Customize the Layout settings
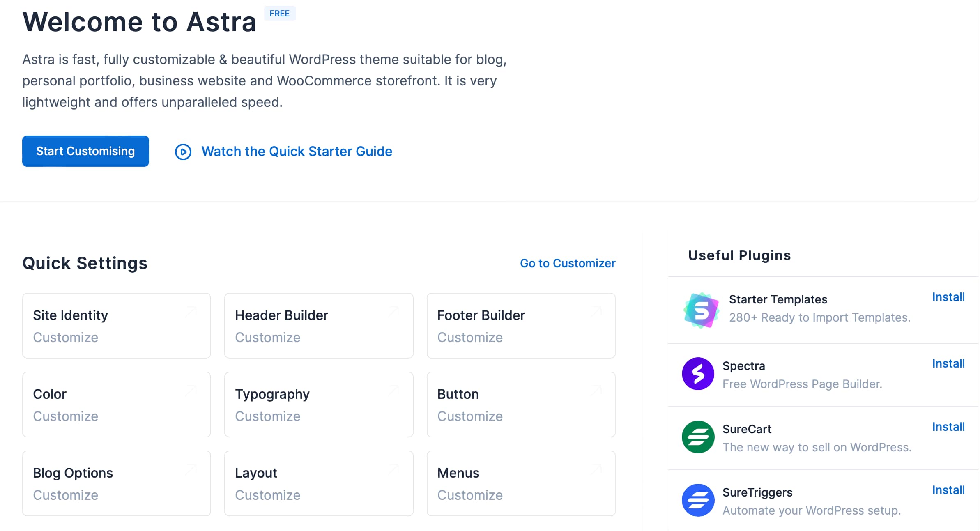This screenshot has width=980, height=531. pos(267,495)
